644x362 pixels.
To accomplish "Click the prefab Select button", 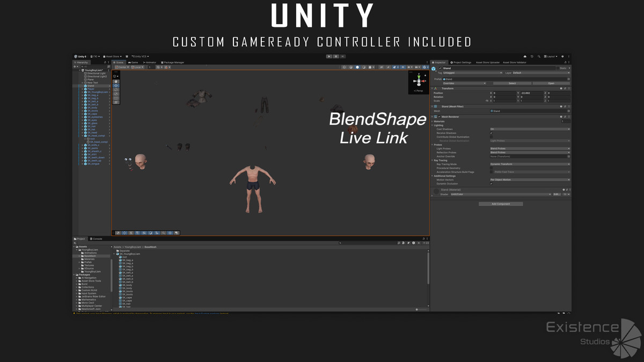I will [x=512, y=83].
